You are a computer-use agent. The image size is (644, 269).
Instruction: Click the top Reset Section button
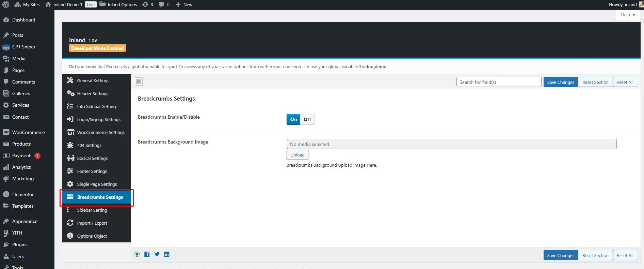pyautogui.click(x=595, y=82)
